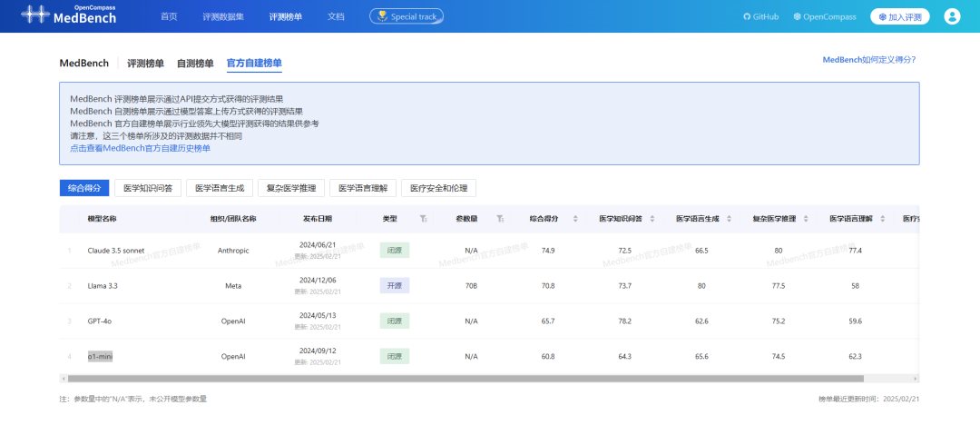Sort by 医学语言理解 column arrows
This screenshot has width=980, height=425.
[883, 219]
